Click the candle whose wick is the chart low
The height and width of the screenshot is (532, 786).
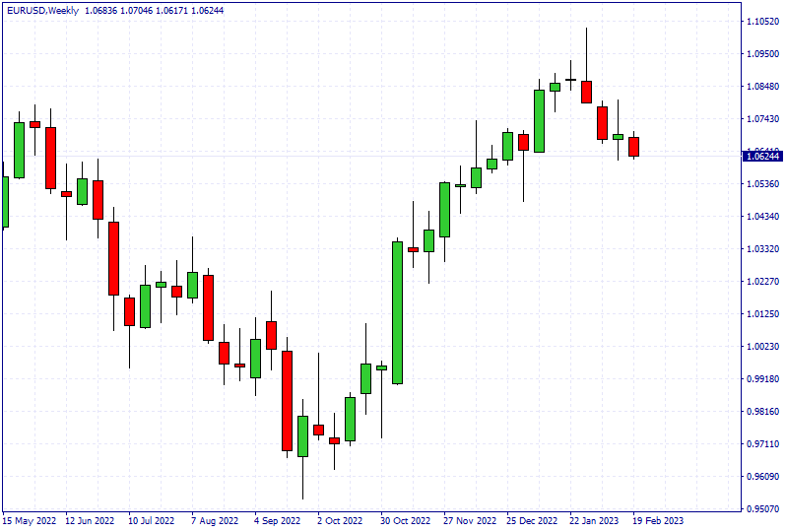pyautogui.click(x=302, y=436)
